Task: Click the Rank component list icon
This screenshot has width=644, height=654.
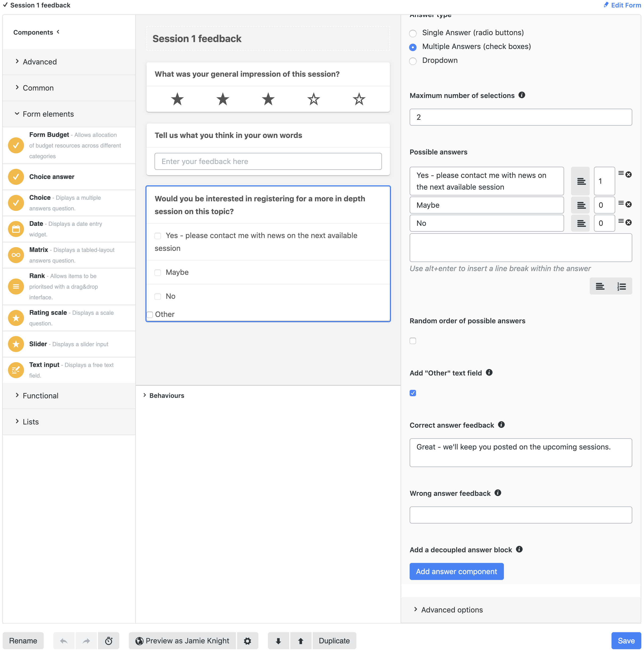Action: (x=16, y=287)
